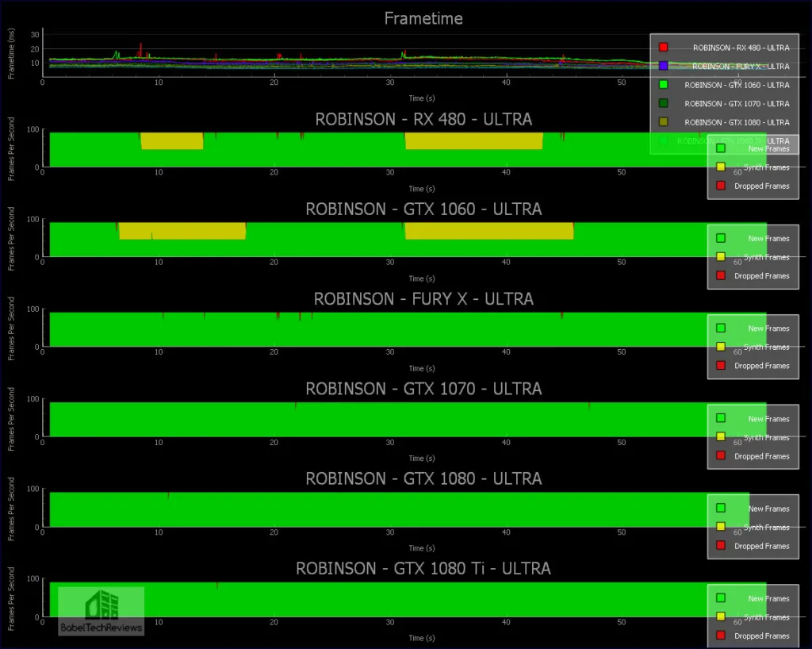Click New Frames green swatch in FURY X chart legend

(720, 328)
